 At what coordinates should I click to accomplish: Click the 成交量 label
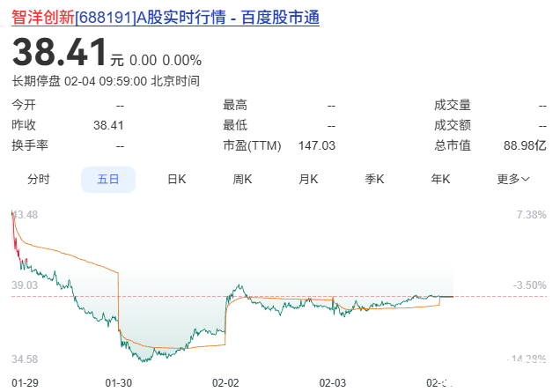click(453, 105)
